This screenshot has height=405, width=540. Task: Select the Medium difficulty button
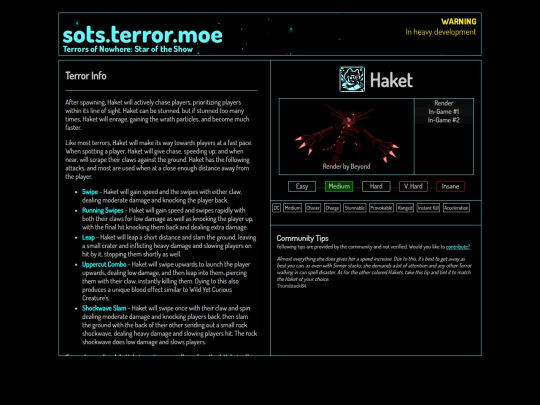coord(339,186)
